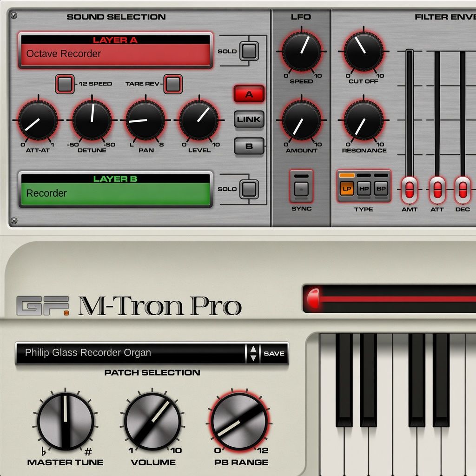Click the LINK layers button
The height and width of the screenshot is (476, 476).
pos(249,119)
